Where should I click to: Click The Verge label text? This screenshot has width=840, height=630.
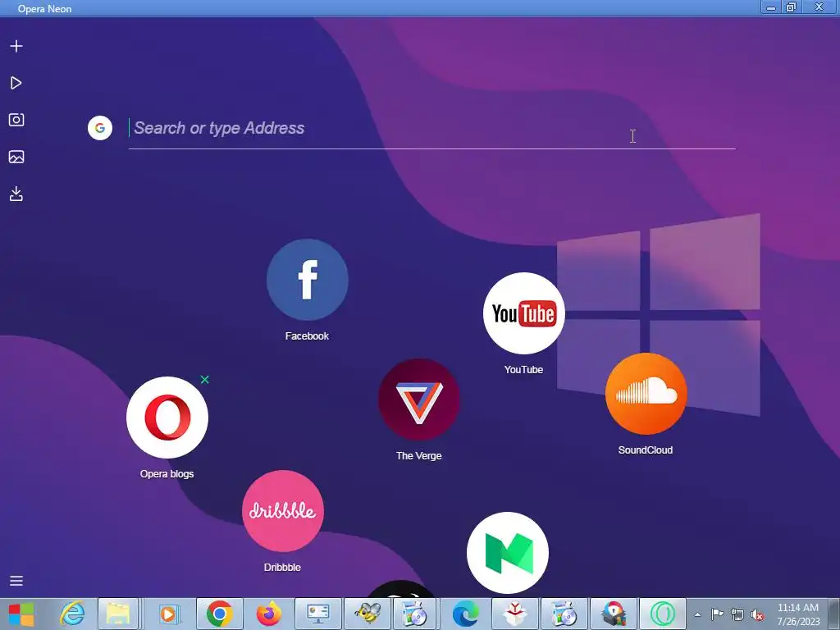[x=419, y=456]
